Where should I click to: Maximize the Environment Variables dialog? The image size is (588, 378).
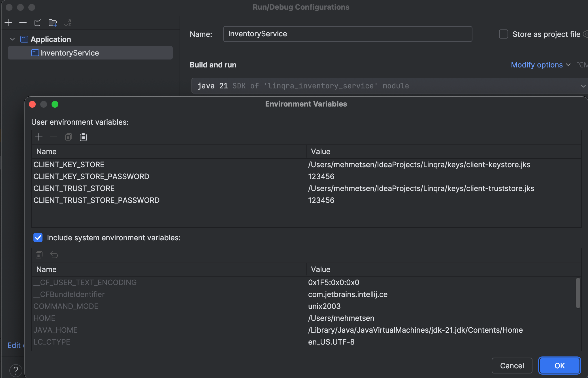pos(55,104)
